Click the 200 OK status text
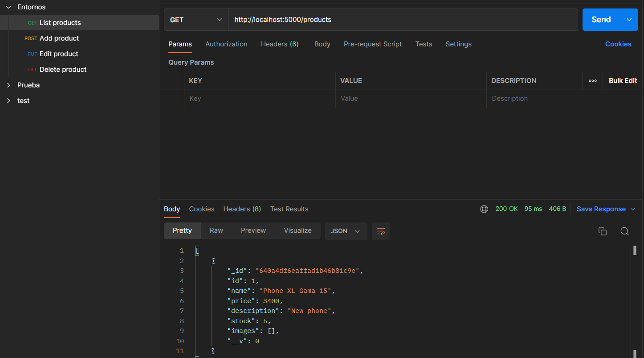Viewport: 644px width, 358px height. (506, 209)
